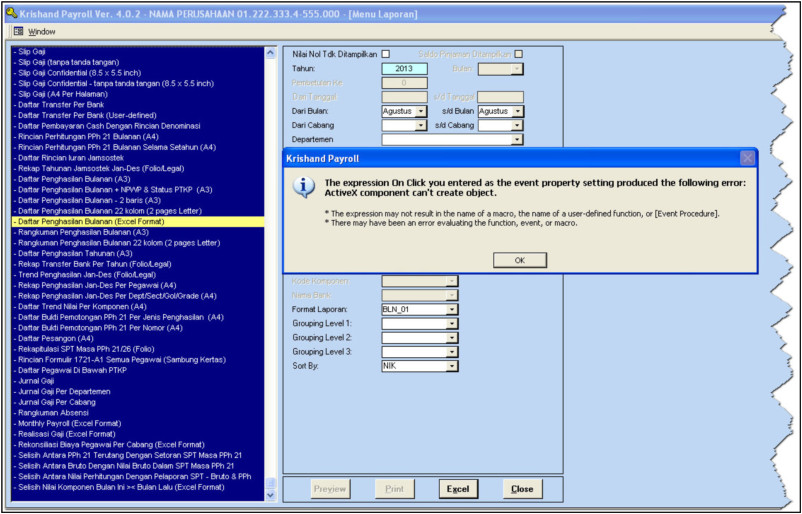The width and height of the screenshot is (802, 514).
Task: Select 'Daftar Pesangon (A4)' report
Action: [138, 339]
